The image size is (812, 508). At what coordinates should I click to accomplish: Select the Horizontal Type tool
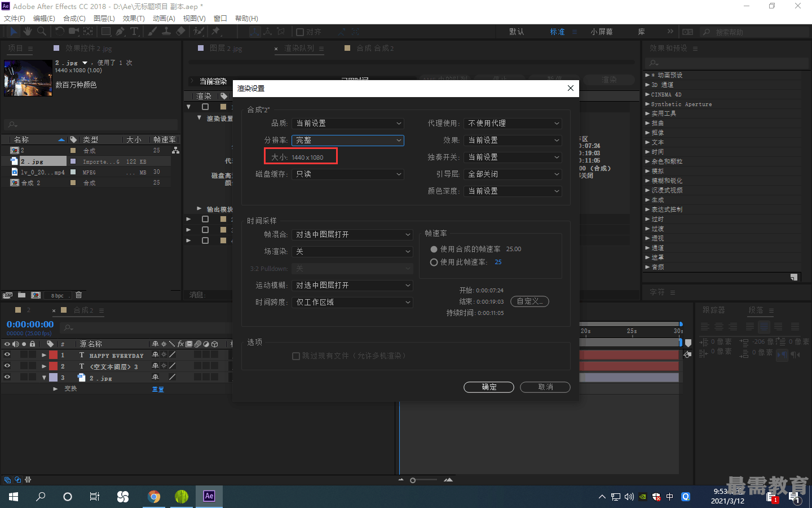click(x=134, y=32)
